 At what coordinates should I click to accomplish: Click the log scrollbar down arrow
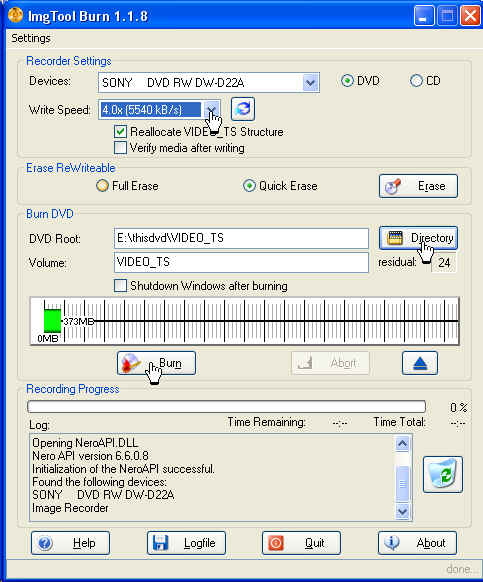pyautogui.click(x=402, y=511)
